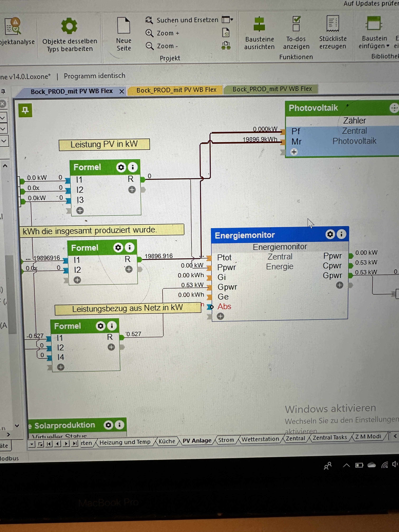
Task: Click the Zoom + magnifier icon
Action: [x=149, y=33]
